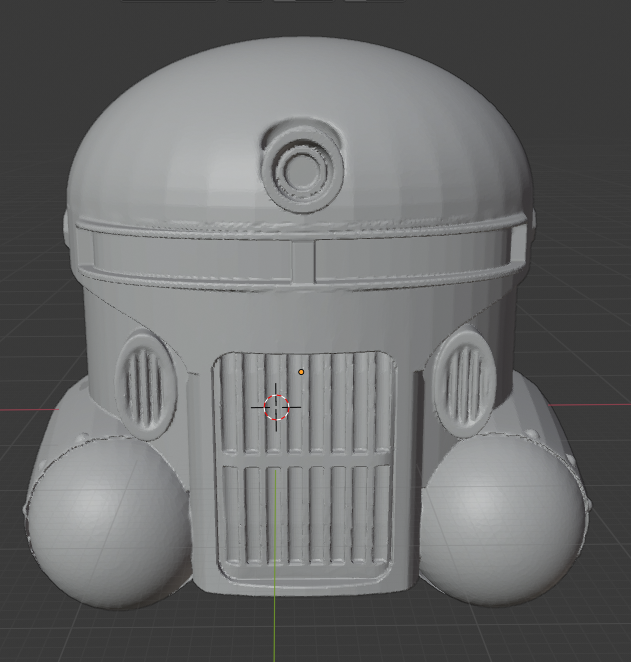Click the left sphere of the model
The width and height of the screenshot is (631, 662).
click(x=109, y=522)
